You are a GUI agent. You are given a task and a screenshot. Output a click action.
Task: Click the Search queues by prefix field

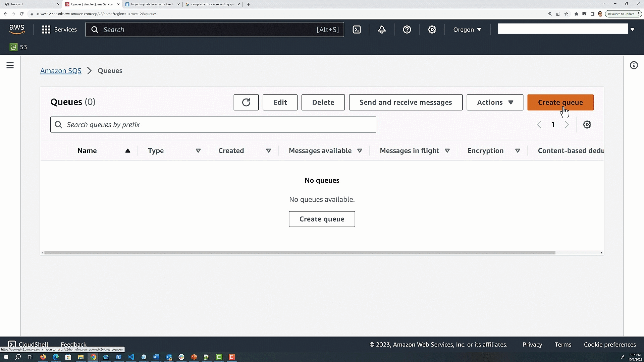(213, 124)
